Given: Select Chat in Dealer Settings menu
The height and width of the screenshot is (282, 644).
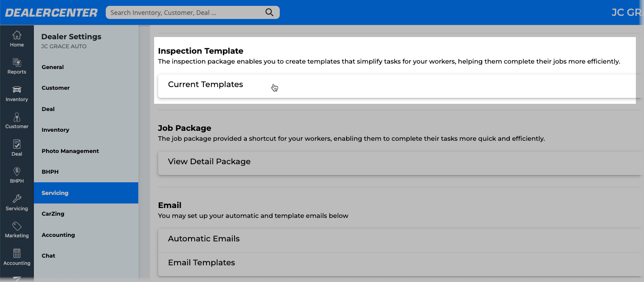Looking at the screenshot, I should click(86, 256).
